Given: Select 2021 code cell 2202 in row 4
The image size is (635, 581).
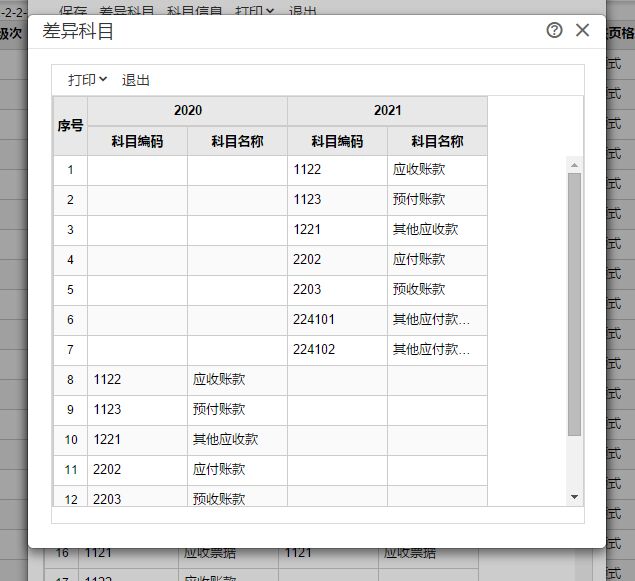Looking at the screenshot, I should 337,260.
